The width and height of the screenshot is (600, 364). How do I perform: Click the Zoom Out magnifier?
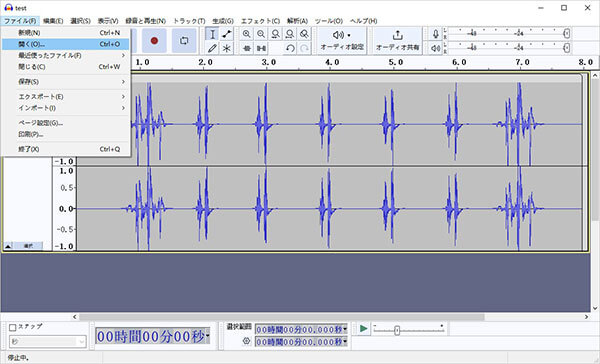pos(261,34)
